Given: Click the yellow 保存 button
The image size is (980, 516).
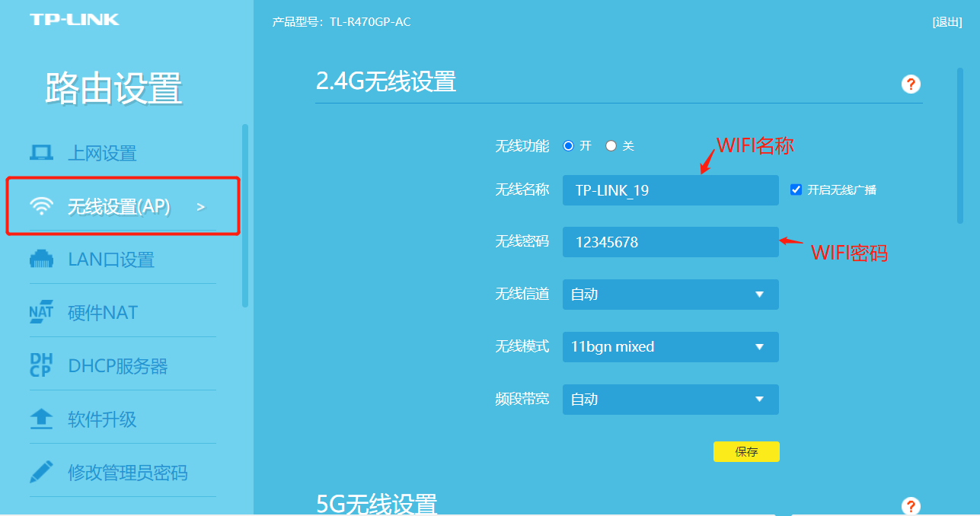Looking at the screenshot, I should (746, 451).
